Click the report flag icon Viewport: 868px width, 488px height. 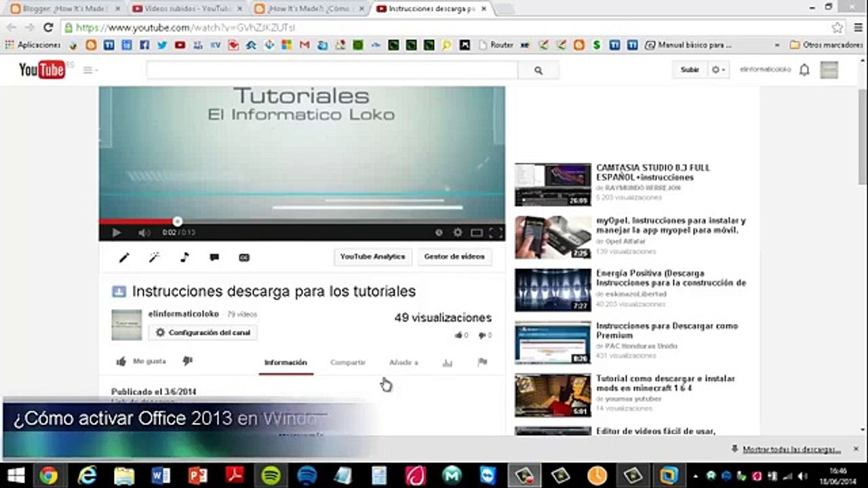point(482,363)
